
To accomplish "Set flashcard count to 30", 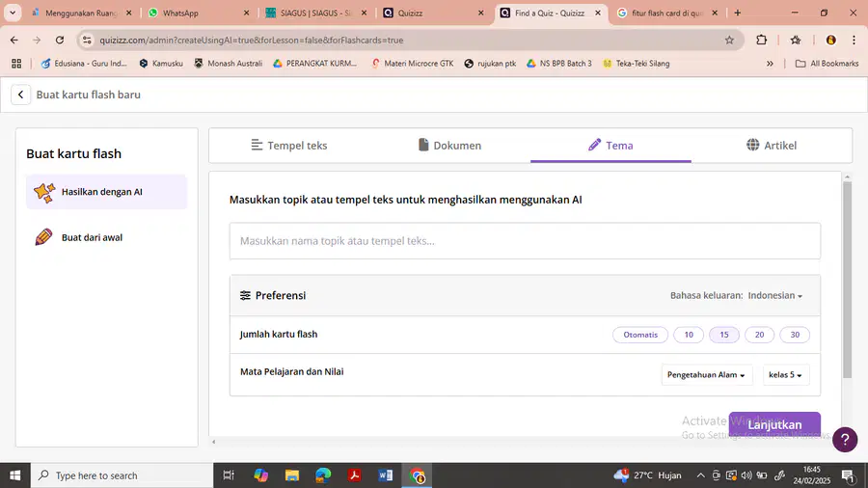I will pyautogui.click(x=795, y=335).
